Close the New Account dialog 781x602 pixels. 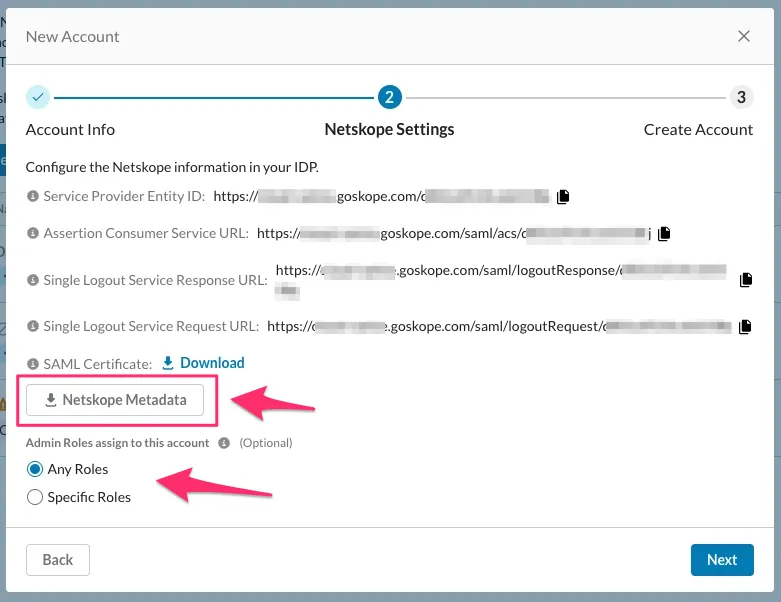pyautogui.click(x=744, y=36)
